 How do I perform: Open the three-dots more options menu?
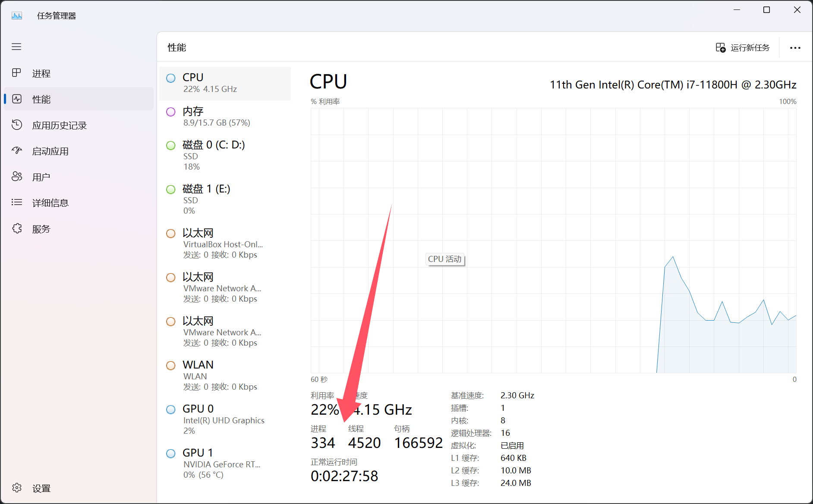795,48
